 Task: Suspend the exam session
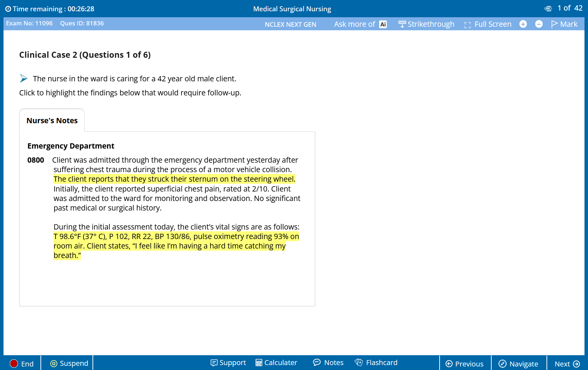[x=69, y=363]
